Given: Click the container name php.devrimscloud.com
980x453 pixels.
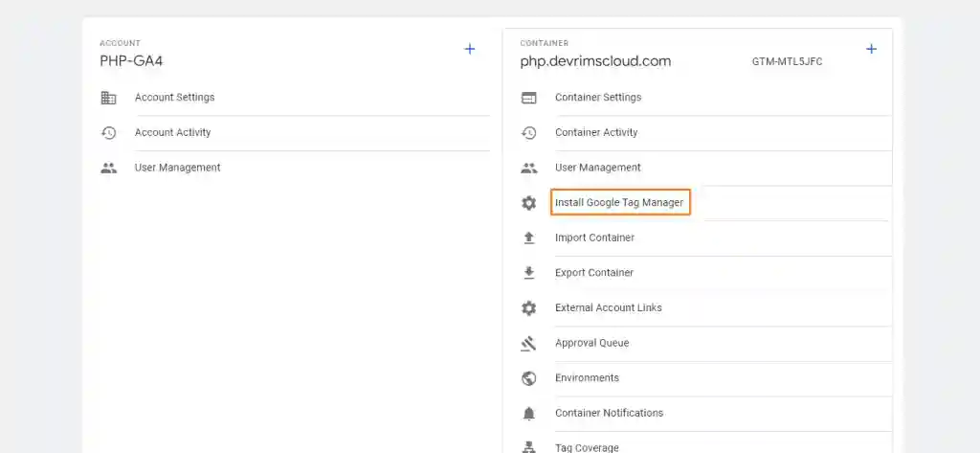Looking at the screenshot, I should pyautogui.click(x=595, y=61).
